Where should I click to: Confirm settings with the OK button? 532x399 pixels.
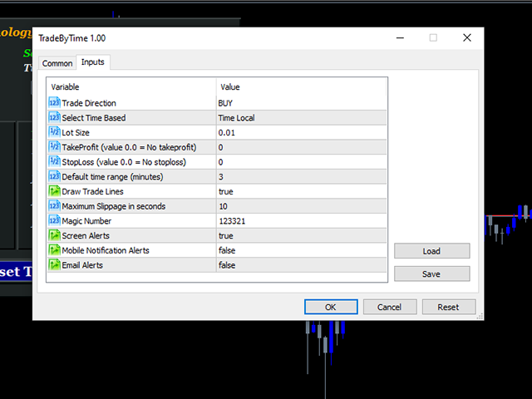point(331,307)
